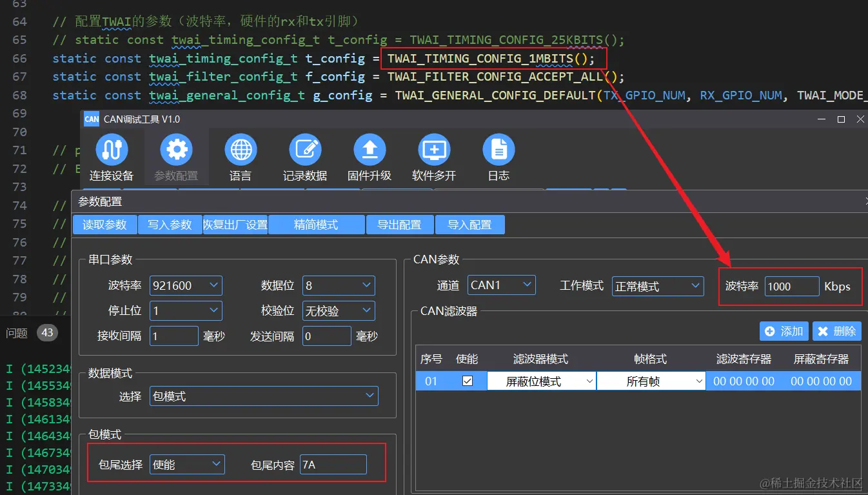868x495 pixels.
Task: Select filter row number 01
Action: [431, 381]
